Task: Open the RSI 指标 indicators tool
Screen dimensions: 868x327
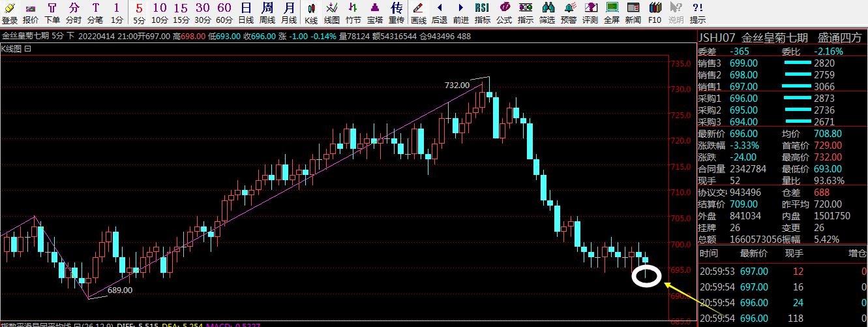Action: coord(482,12)
